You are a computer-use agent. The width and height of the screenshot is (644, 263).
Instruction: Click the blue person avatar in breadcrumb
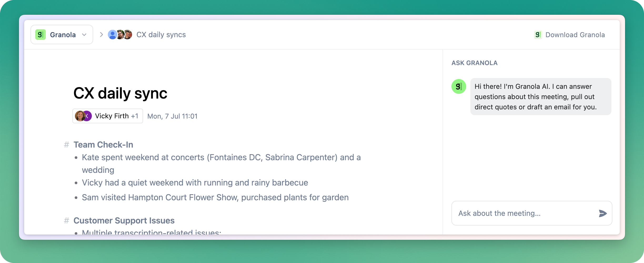(112, 35)
